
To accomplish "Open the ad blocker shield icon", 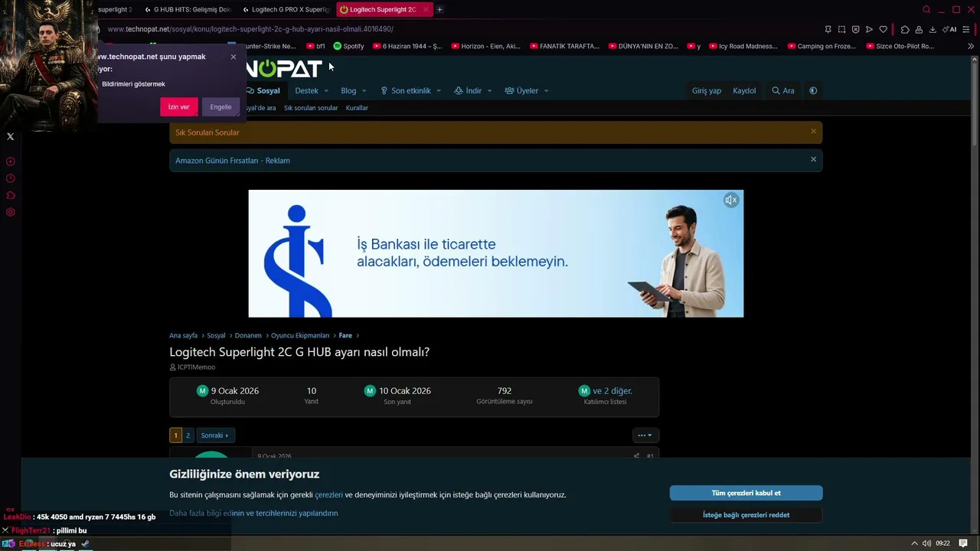I will (x=855, y=29).
